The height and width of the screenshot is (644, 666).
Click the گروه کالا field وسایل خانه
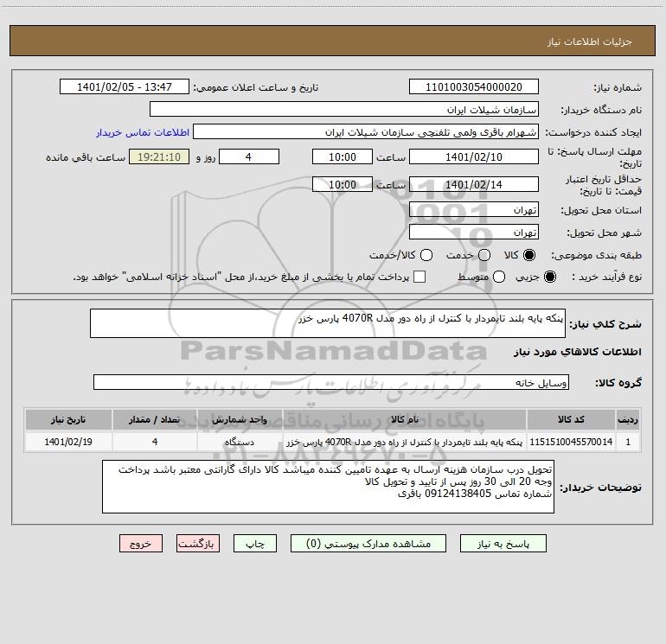coord(331,382)
